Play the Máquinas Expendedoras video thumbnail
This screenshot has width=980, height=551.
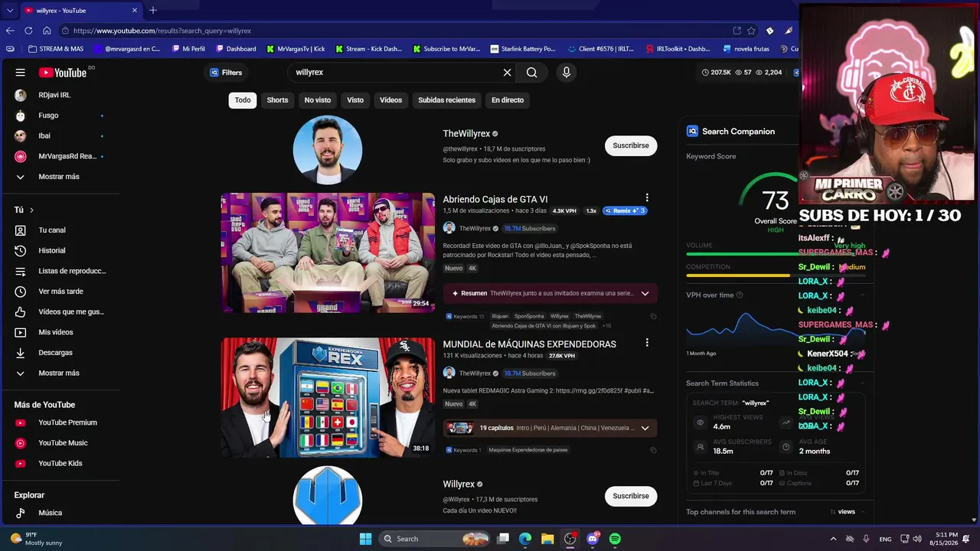click(x=328, y=398)
